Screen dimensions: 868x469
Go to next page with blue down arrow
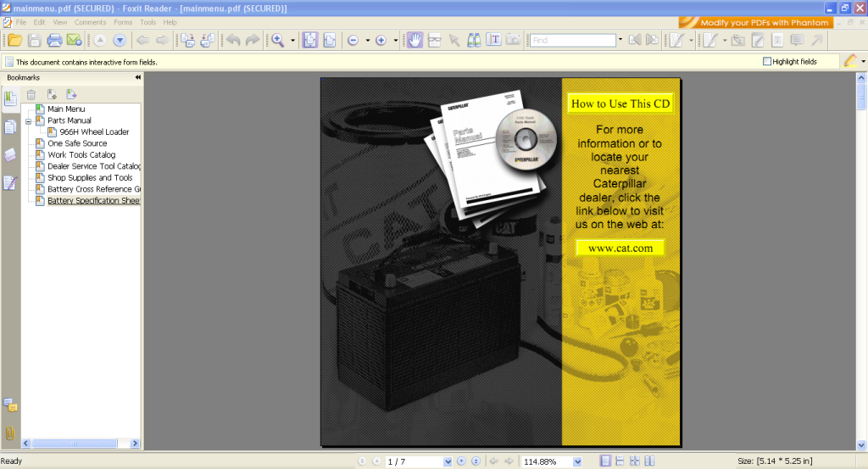click(x=120, y=40)
